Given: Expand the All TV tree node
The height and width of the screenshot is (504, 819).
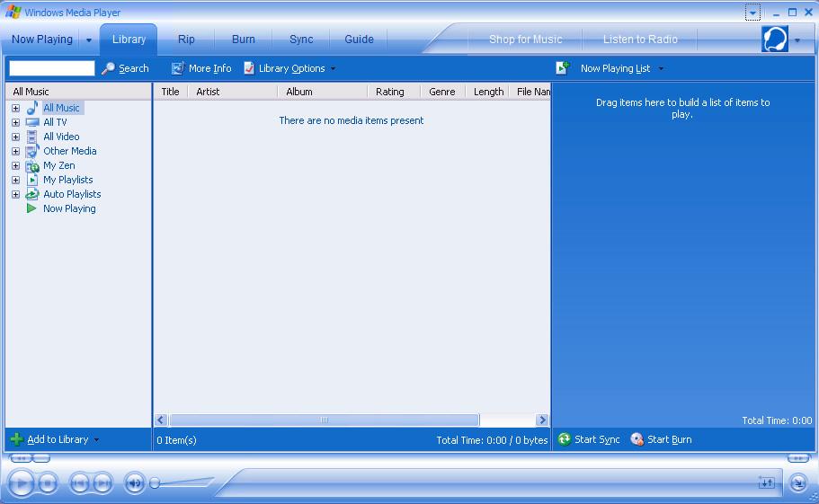Looking at the screenshot, I should (15, 122).
